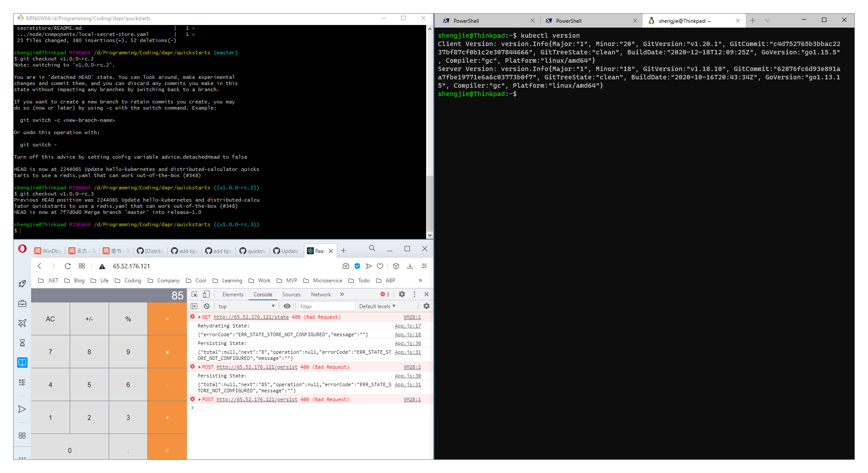Open the downloads icon in Opera toolbar
Screen dimensions: 868x473
pyautogui.click(x=410, y=266)
